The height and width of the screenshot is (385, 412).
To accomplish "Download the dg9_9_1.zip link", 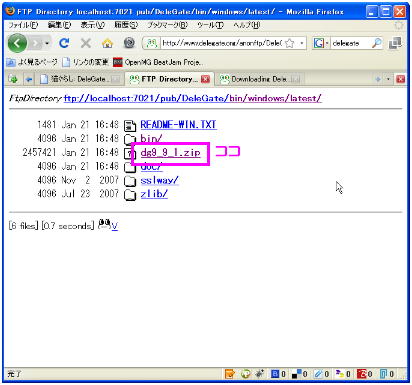I will (x=170, y=153).
